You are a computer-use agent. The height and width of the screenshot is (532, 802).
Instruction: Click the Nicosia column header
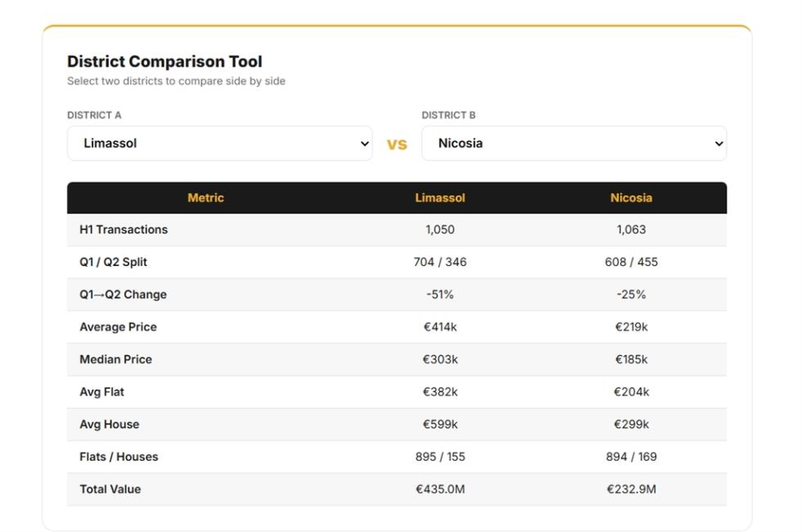tap(631, 198)
